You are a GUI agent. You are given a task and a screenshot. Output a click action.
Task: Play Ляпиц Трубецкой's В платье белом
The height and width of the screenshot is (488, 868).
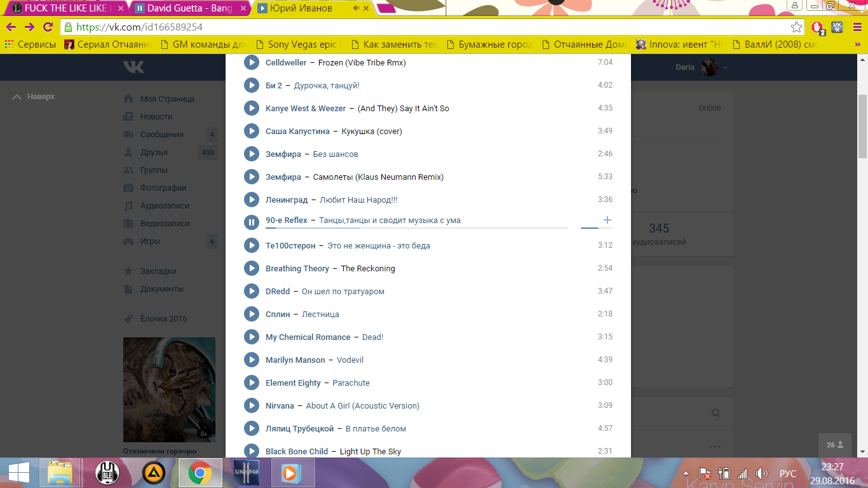tap(252, 428)
